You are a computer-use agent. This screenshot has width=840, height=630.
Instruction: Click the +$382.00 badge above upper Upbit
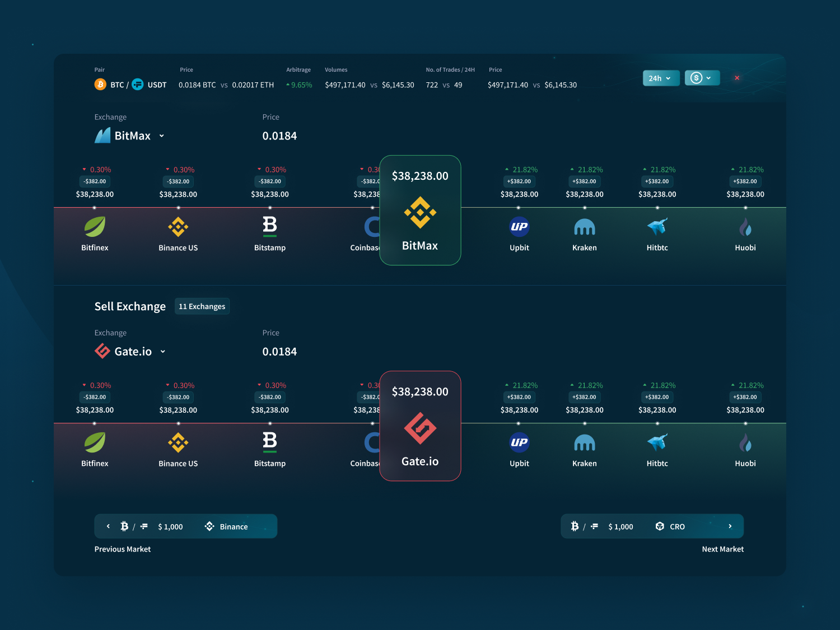[x=519, y=181]
